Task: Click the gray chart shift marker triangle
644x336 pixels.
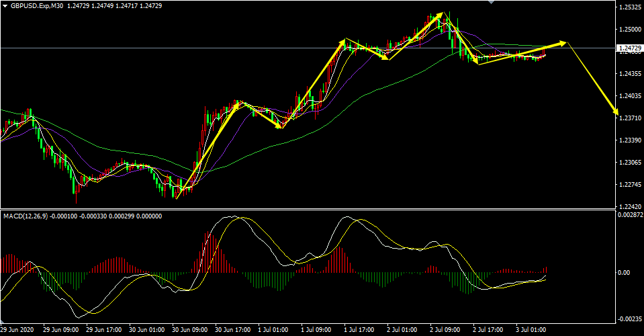Action: coord(491,1)
